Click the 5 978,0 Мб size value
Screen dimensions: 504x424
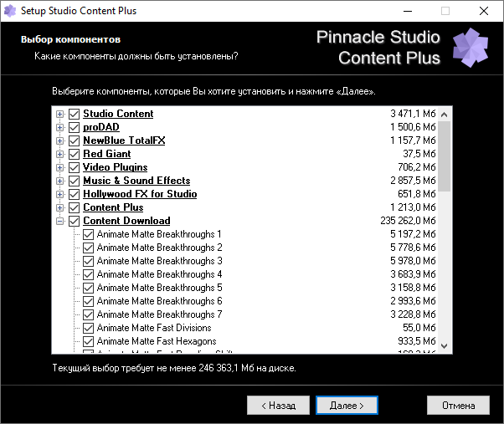tap(413, 261)
